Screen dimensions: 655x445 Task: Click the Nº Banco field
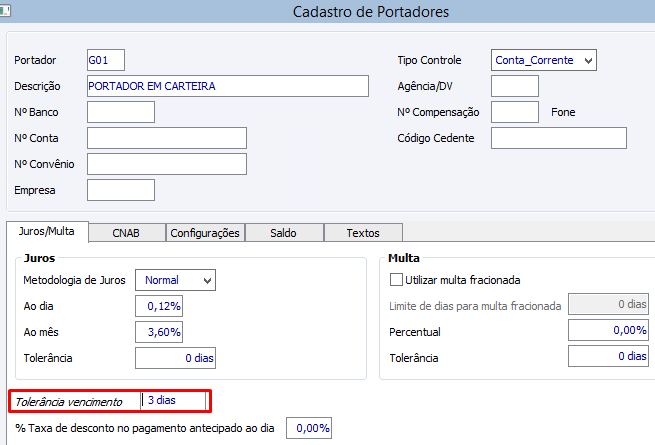[x=121, y=112]
